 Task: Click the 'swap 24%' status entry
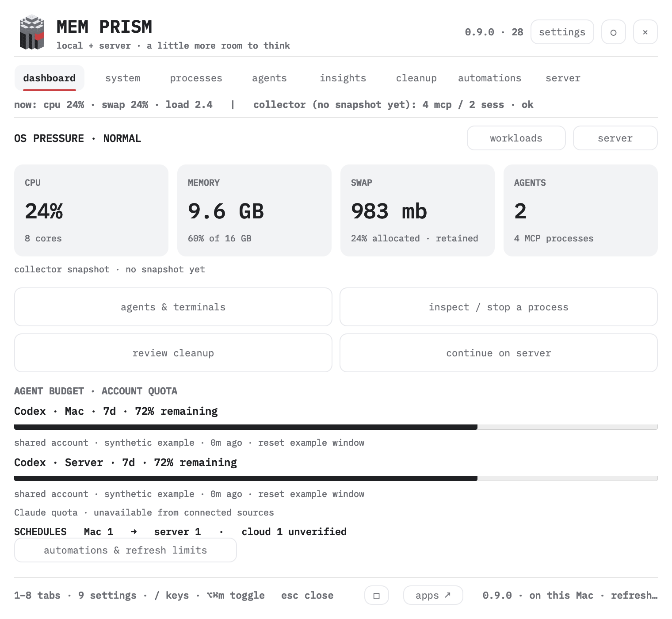[x=125, y=105]
